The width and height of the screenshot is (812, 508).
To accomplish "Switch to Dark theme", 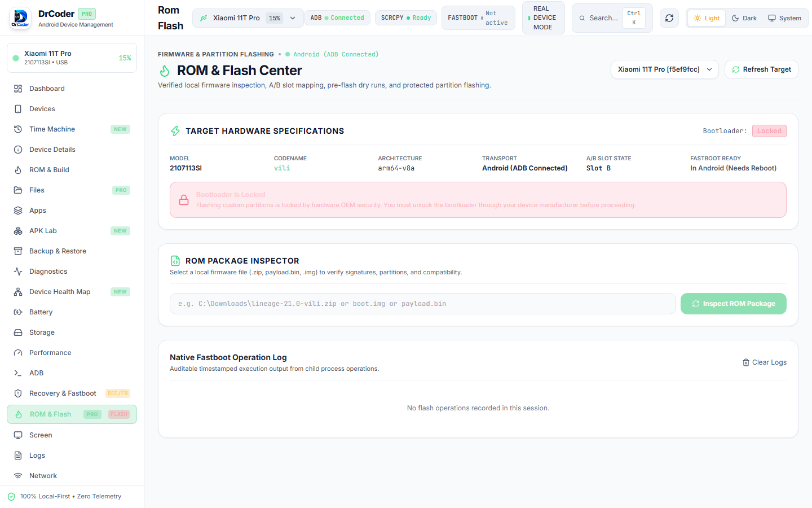I will 744,18.
